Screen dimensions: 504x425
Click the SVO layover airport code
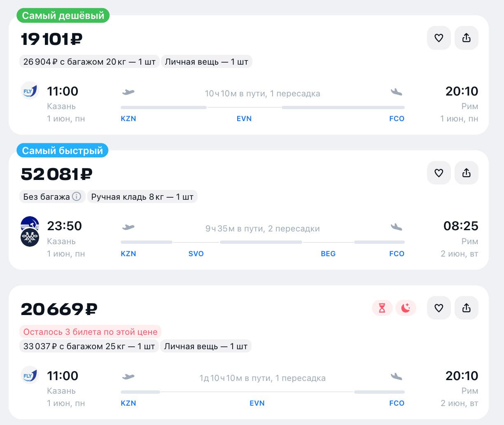click(x=196, y=254)
